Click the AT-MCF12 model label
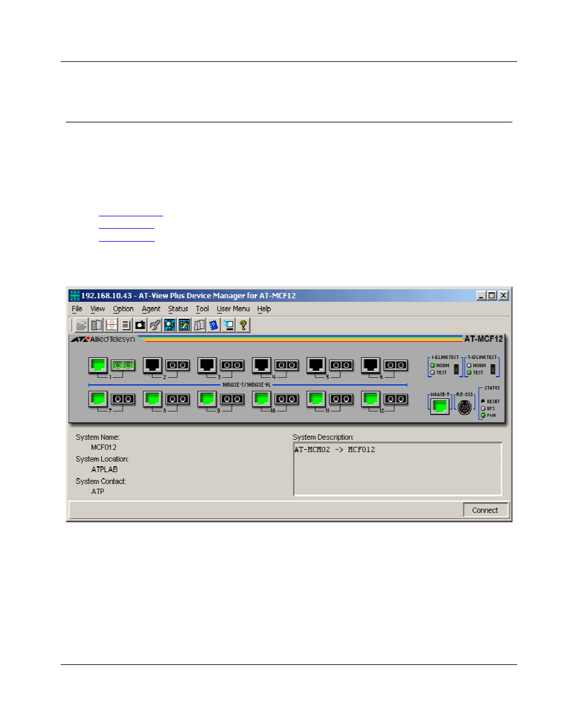 484,339
